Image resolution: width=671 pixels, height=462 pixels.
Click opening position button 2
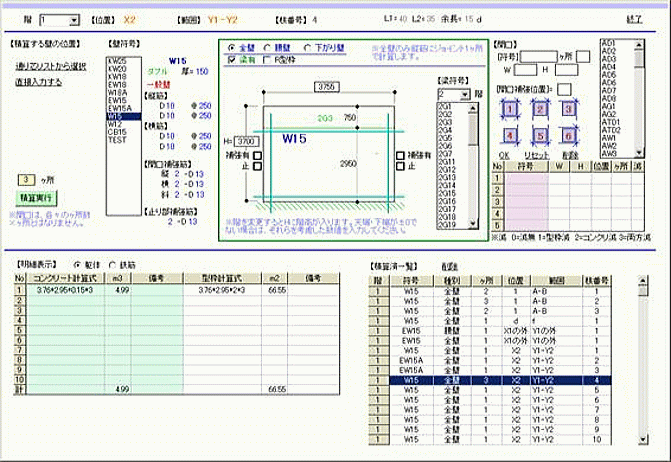point(540,109)
